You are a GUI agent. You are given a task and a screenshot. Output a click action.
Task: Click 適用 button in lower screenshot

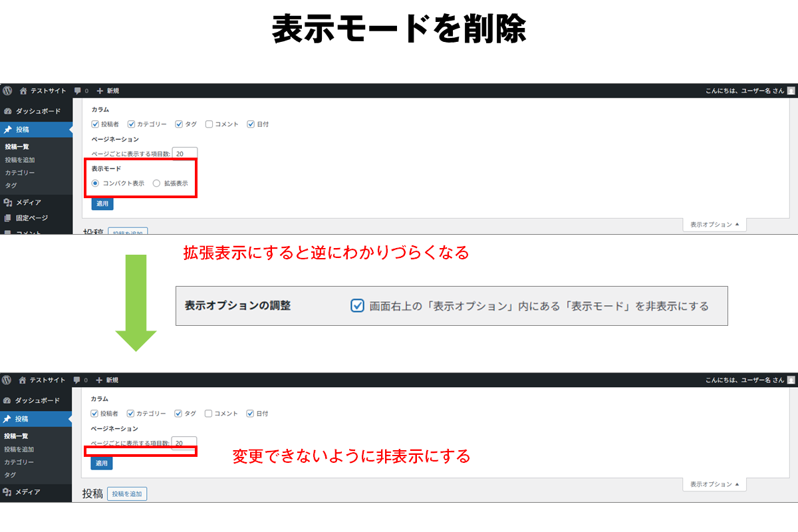[x=101, y=463]
